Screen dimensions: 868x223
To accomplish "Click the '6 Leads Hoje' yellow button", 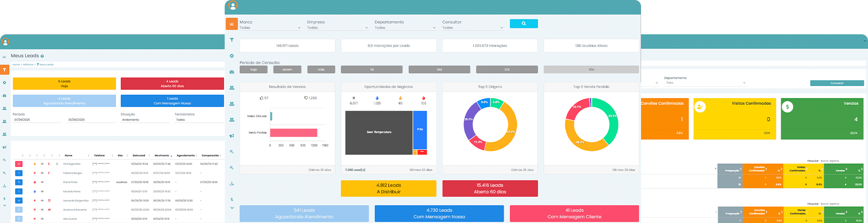I will point(64,84).
